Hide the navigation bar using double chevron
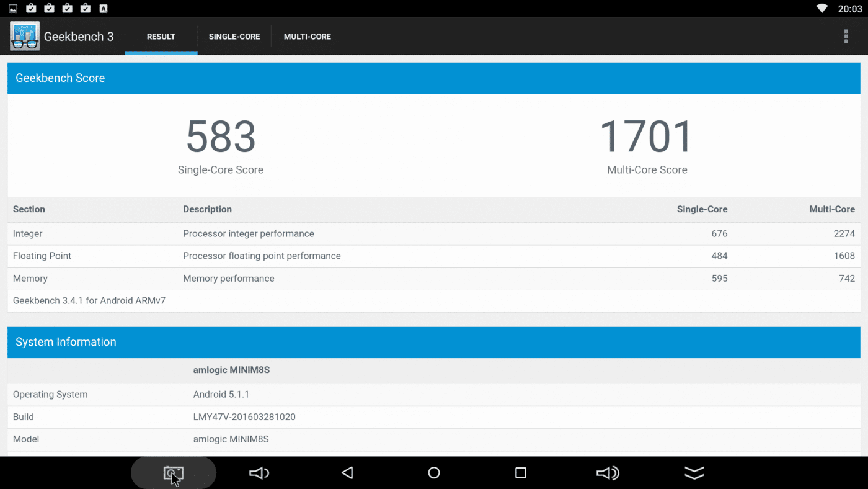This screenshot has height=489, width=868. (x=694, y=473)
